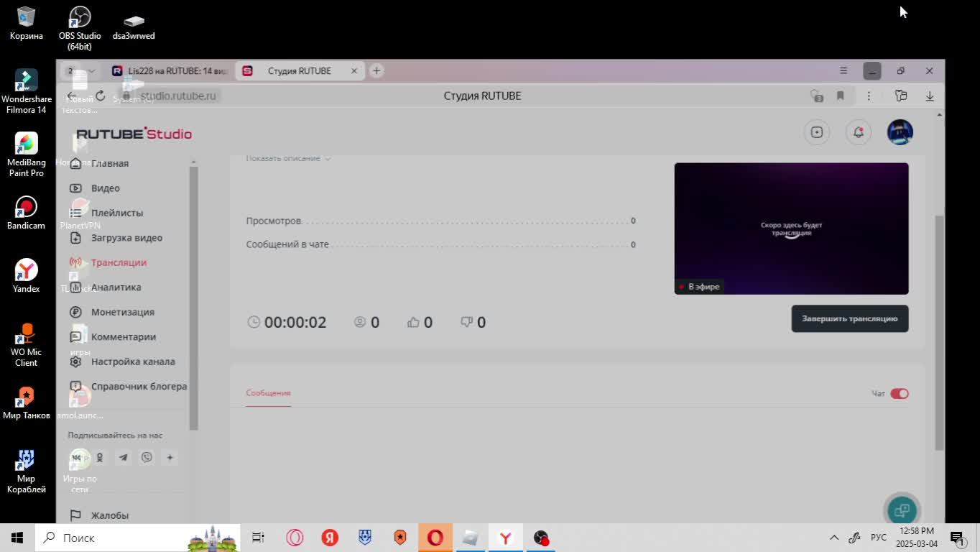Show hidden tray icons chevron
The height and width of the screenshot is (552, 980).
(833, 538)
